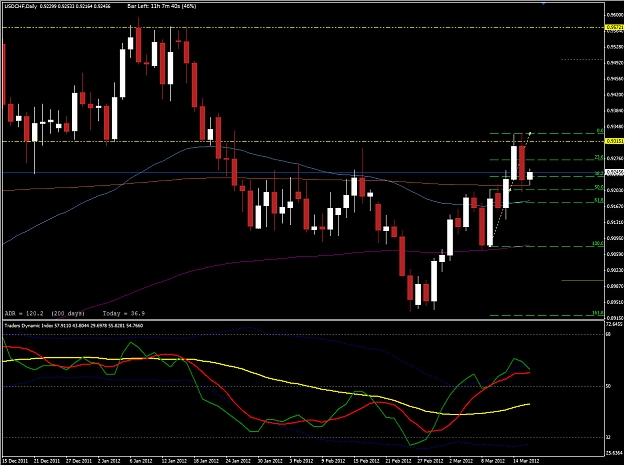Select the Fibonacci 100.0 level label
Viewport: 625px width, 466px height.
coord(598,244)
